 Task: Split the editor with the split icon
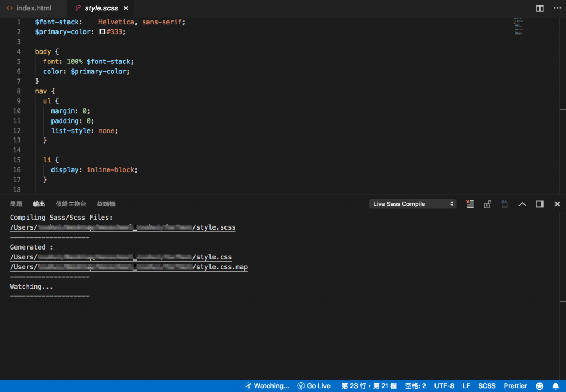point(539,8)
